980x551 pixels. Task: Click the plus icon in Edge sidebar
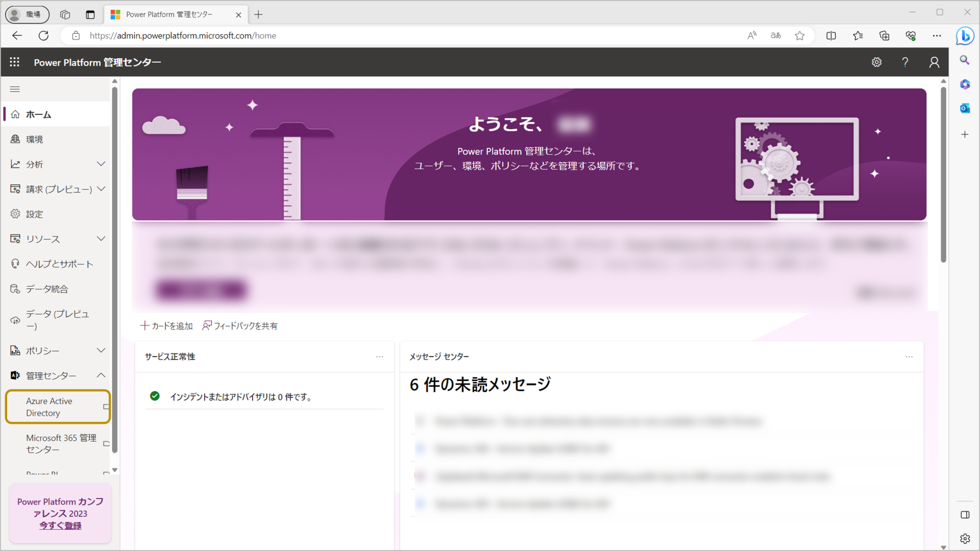[x=965, y=134]
